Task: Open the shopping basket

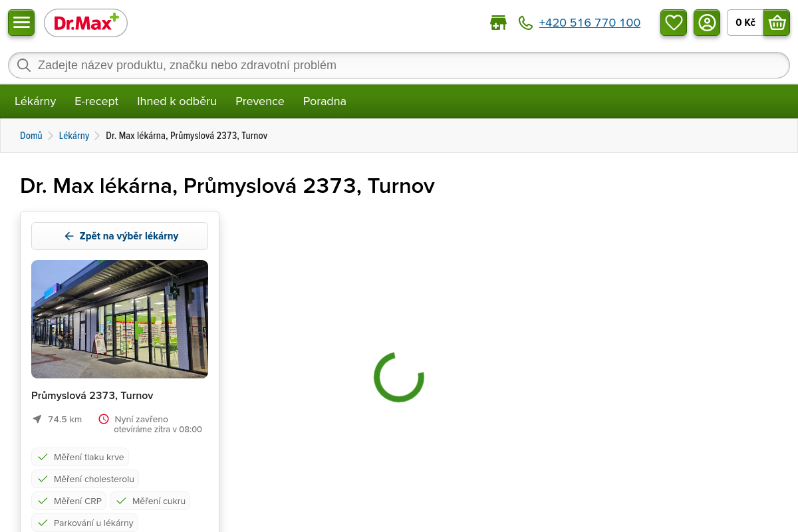Action: [776, 23]
